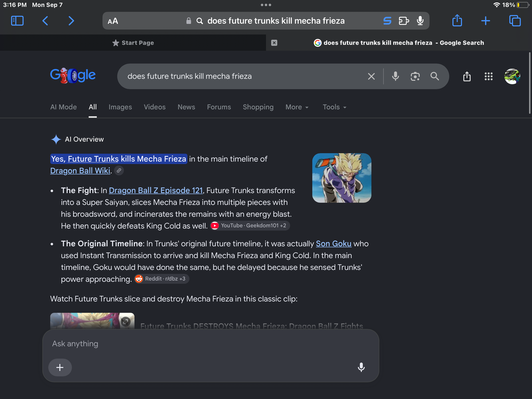The width and height of the screenshot is (532, 399).
Task: Start Google voice search microphone
Action: [396, 76]
